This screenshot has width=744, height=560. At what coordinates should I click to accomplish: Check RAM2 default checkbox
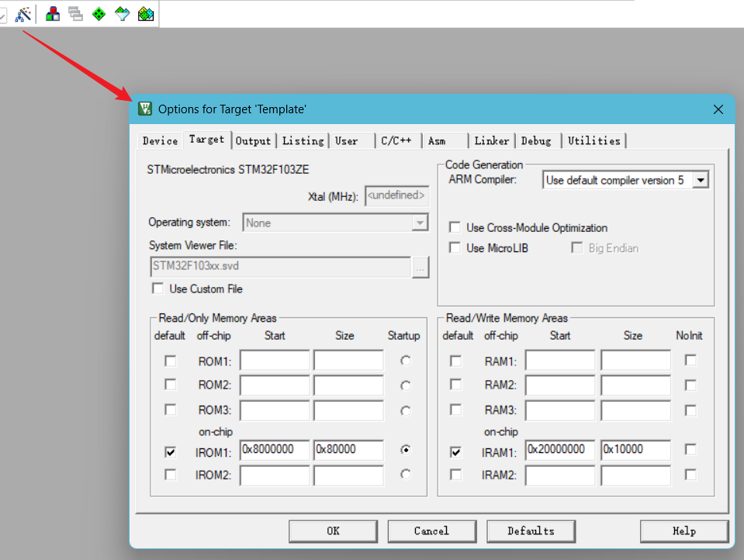(455, 384)
